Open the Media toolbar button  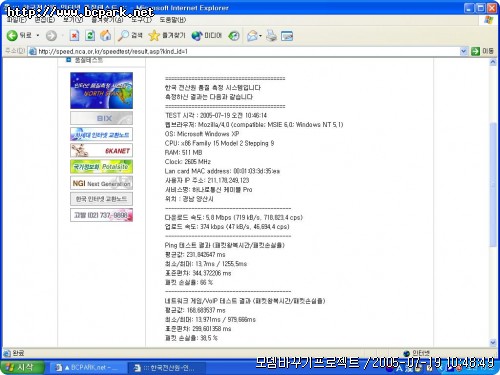click(206, 35)
